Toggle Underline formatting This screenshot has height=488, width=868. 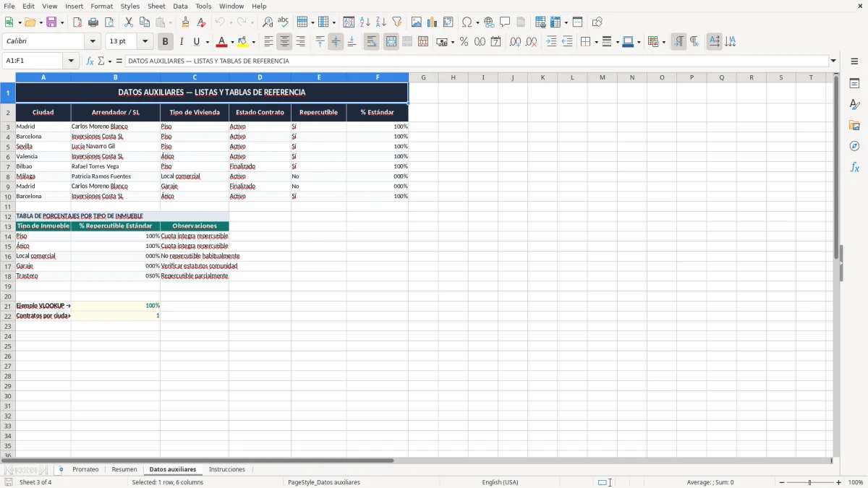[x=196, y=42]
